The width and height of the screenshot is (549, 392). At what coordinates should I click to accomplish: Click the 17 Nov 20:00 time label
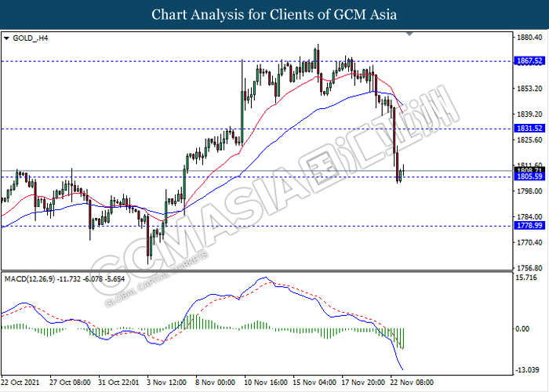[363, 382]
